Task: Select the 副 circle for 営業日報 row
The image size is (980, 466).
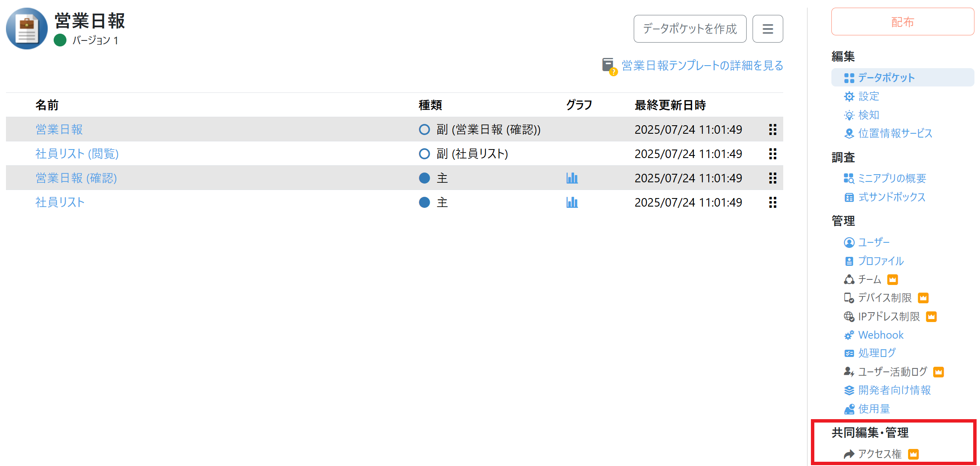Action: 424,129
